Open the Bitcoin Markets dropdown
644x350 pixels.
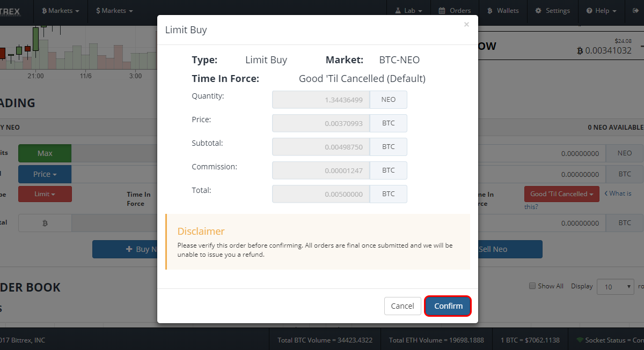61,11
